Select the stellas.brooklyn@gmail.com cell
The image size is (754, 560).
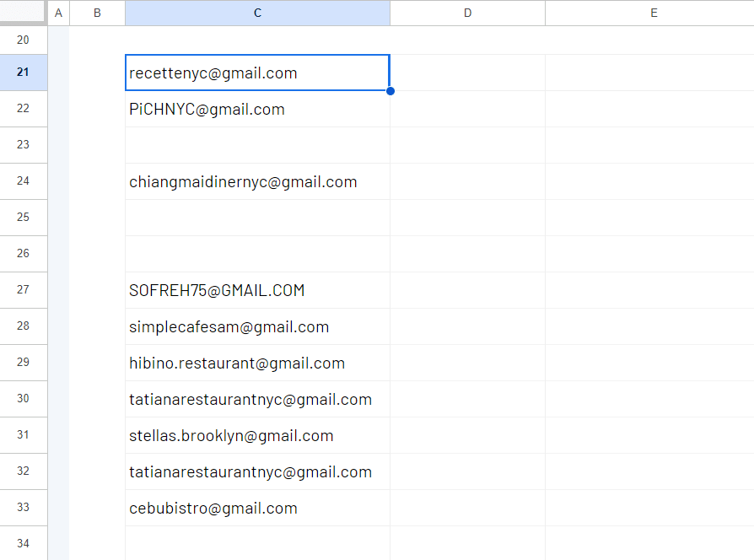[x=256, y=436]
